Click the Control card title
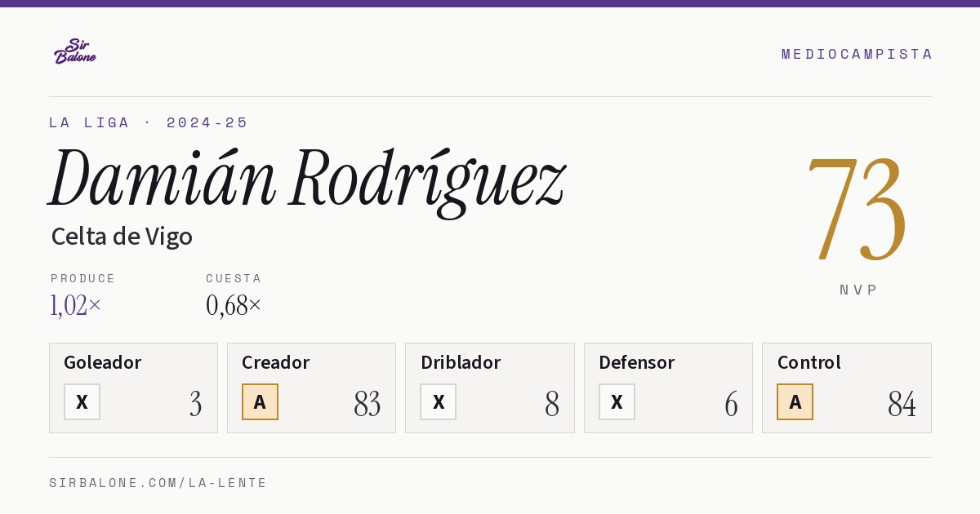The height and width of the screenshot is (514, 980). click(809, 362)
